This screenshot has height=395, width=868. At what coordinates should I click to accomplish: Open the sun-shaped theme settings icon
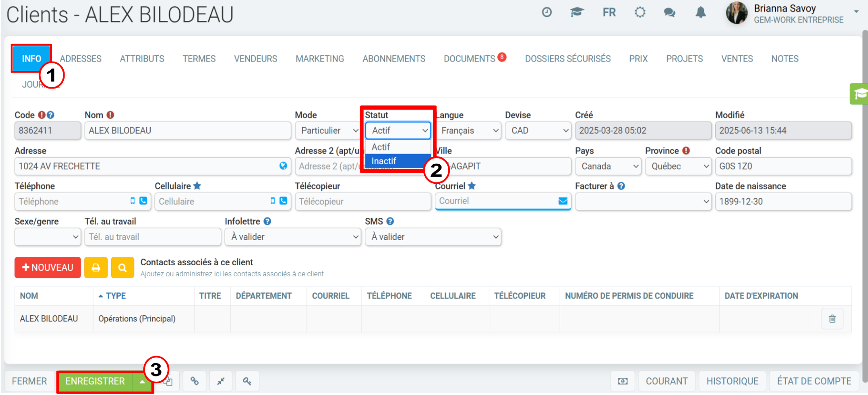[x=640, y=12]
